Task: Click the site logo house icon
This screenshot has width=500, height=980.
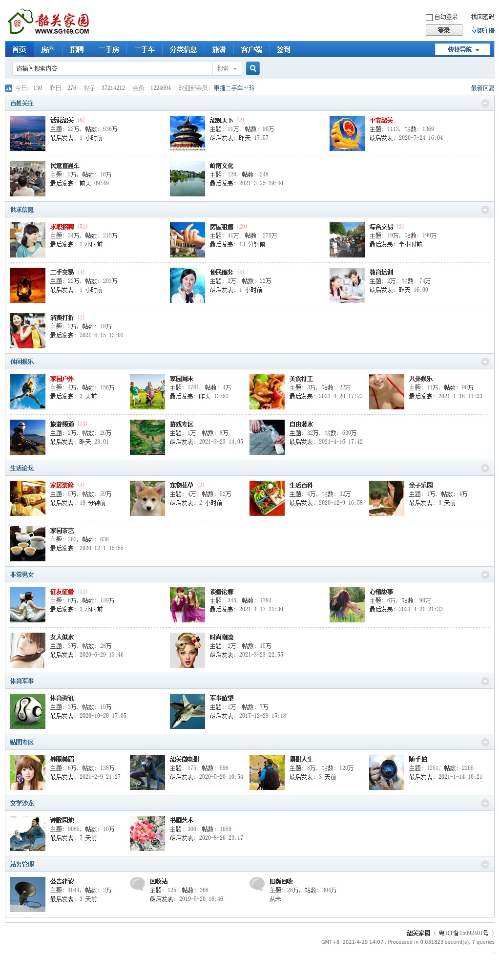Action: [21, 22]
